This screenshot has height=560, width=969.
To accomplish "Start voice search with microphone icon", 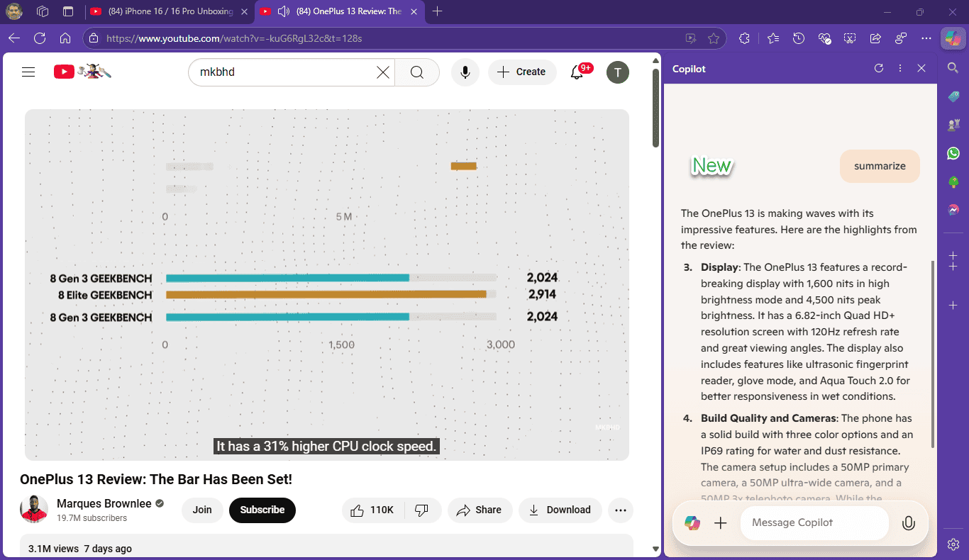I will pos(465,72).
